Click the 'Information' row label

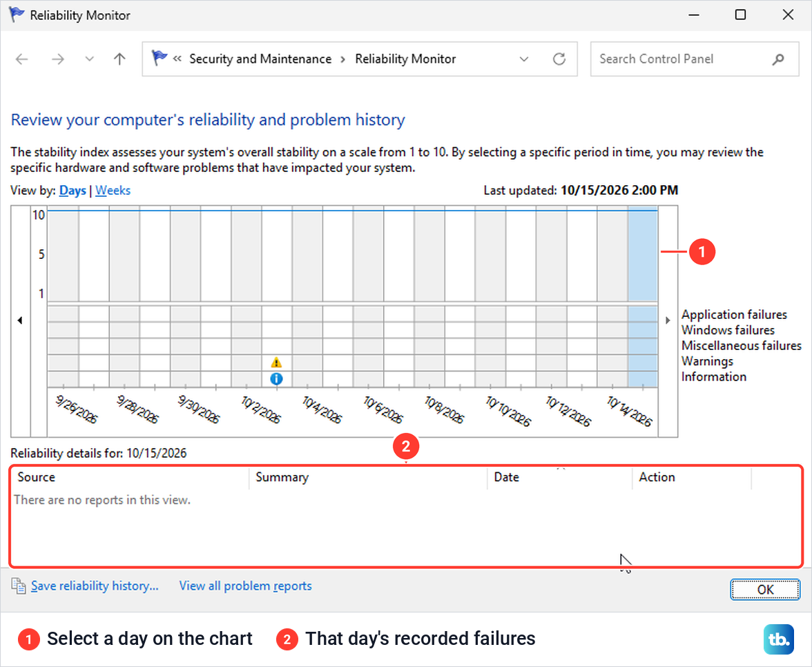click(x=714, y=376)
